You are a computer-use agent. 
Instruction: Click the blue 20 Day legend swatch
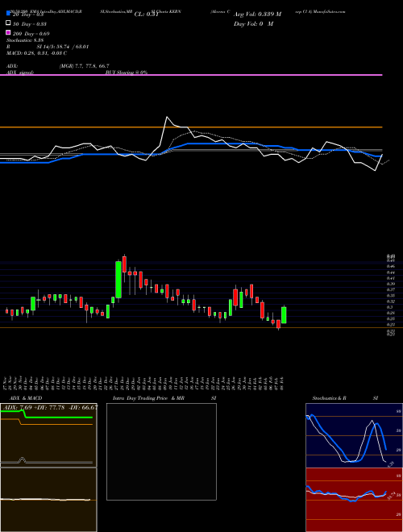click(8, 14)
